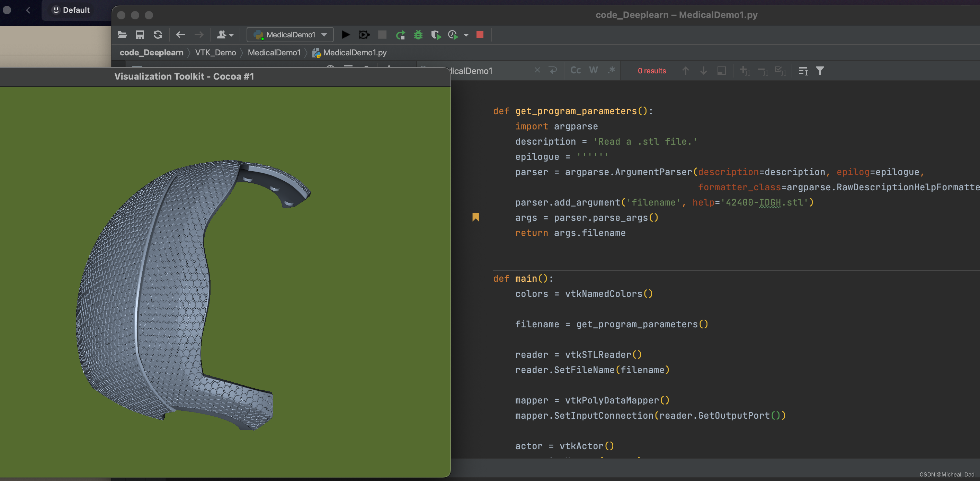Reload files from disk (sync icon)
980x481 pixels.
(x=158, y=35)
